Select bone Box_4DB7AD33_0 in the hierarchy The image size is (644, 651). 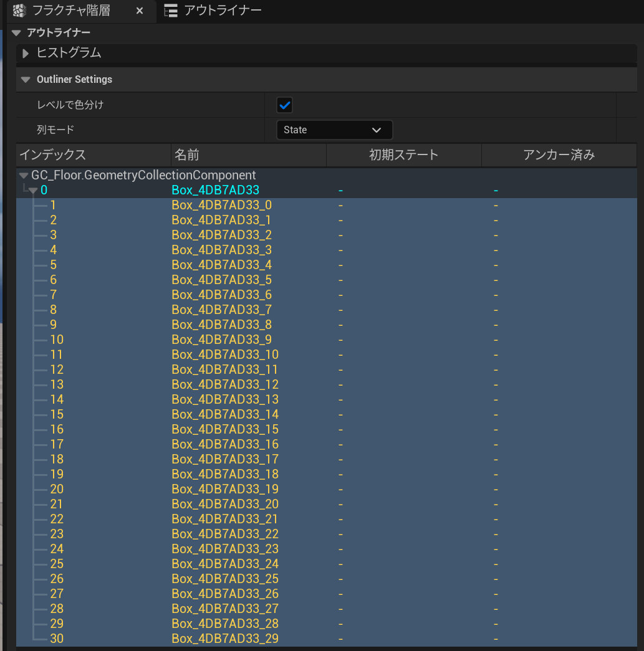[221, 205]
